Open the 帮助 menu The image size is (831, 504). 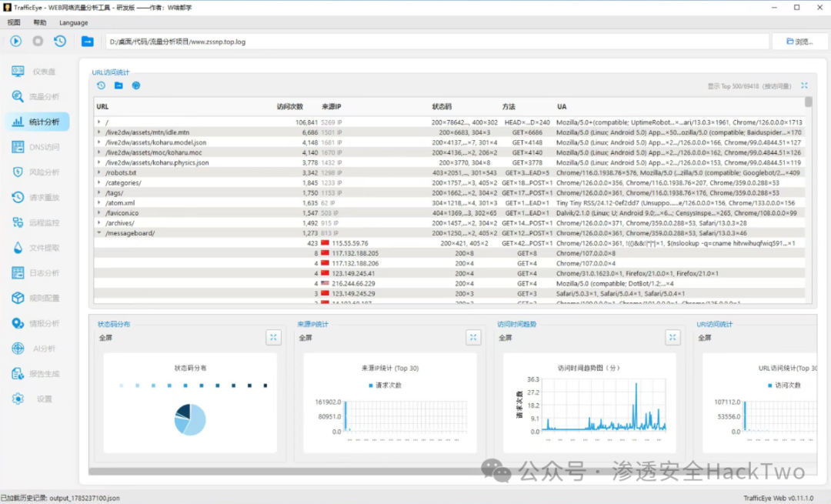(x=40, y=23)
